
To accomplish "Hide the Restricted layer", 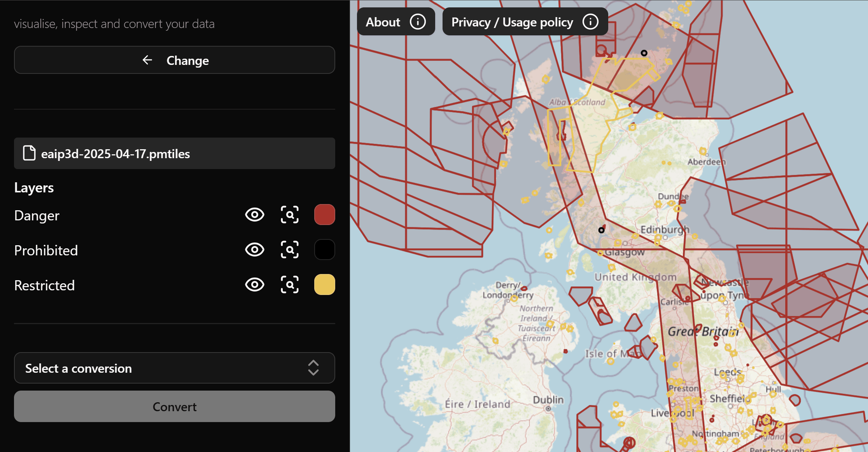I will pos(255,285).
